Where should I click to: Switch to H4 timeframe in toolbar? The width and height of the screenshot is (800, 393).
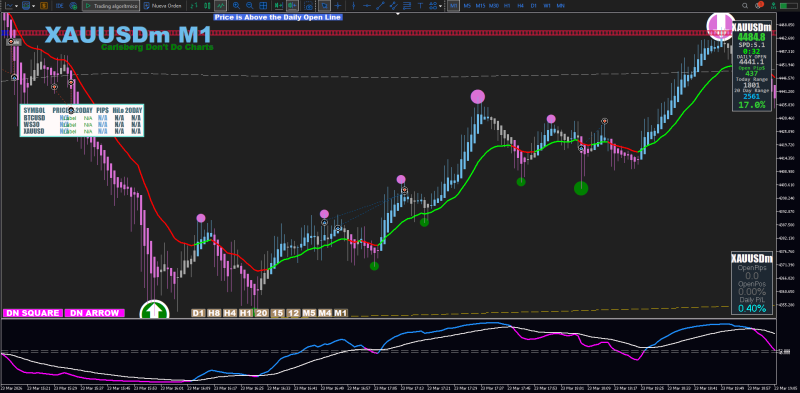coord(520,6)
